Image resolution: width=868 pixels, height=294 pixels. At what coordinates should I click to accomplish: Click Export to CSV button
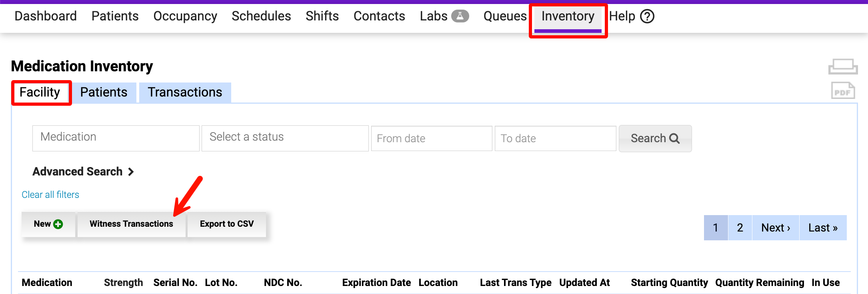tap(227, 224)
